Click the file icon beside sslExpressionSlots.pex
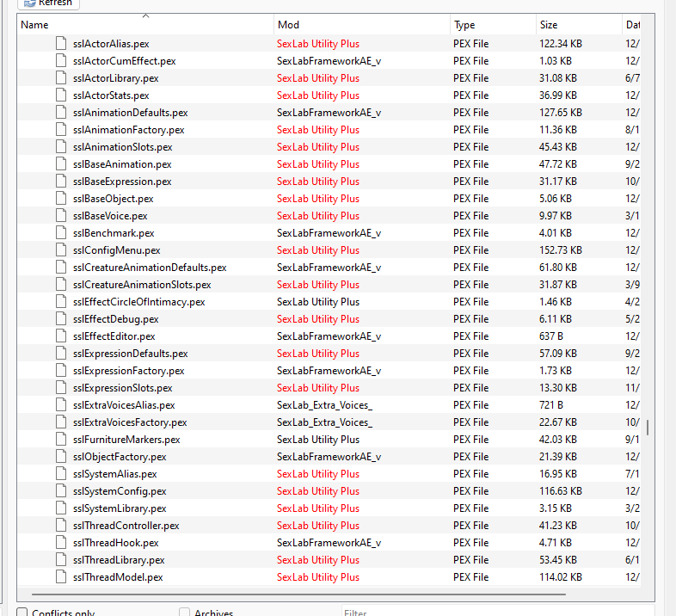 pyautogui.click(x=61, y=388)
